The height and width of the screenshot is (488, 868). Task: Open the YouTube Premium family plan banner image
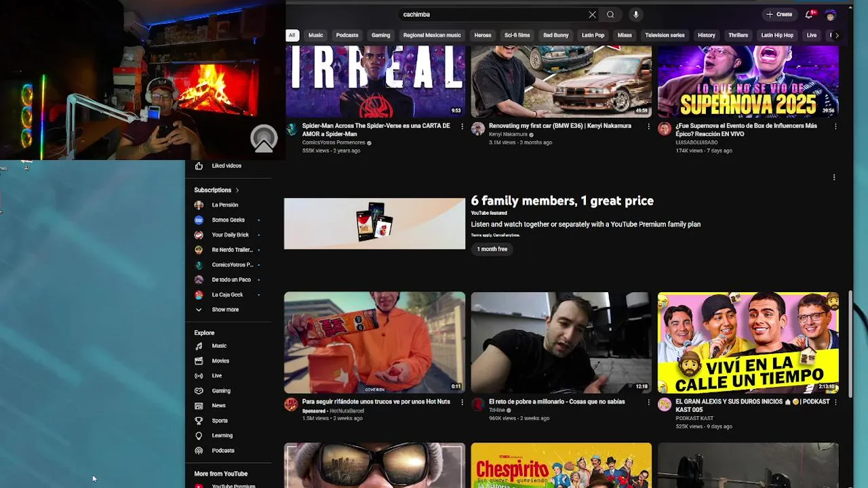pos(374,224)
